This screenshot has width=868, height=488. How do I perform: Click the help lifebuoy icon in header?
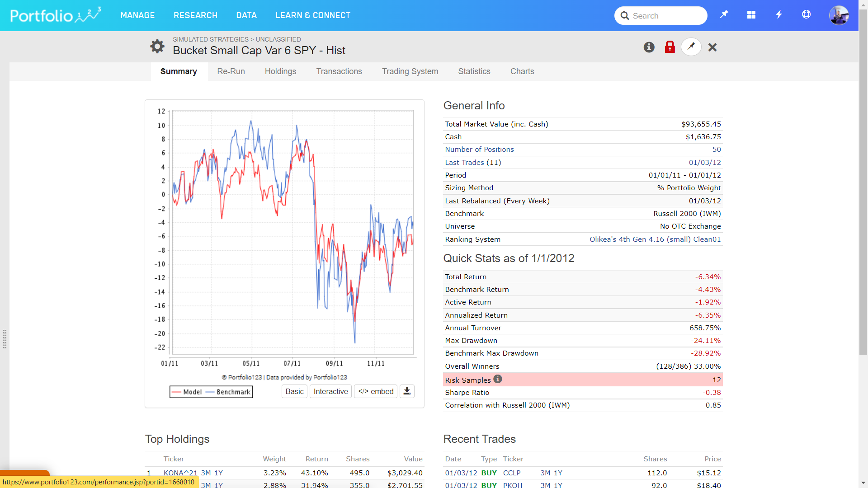click(806, 15)
